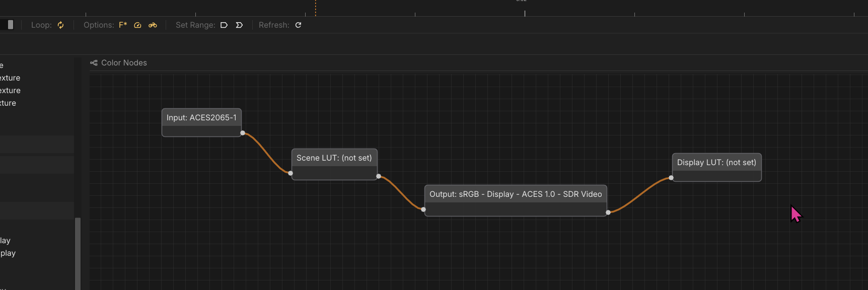
Task: Select the Input: ACES2065-1 node
Action: [201, 118]
